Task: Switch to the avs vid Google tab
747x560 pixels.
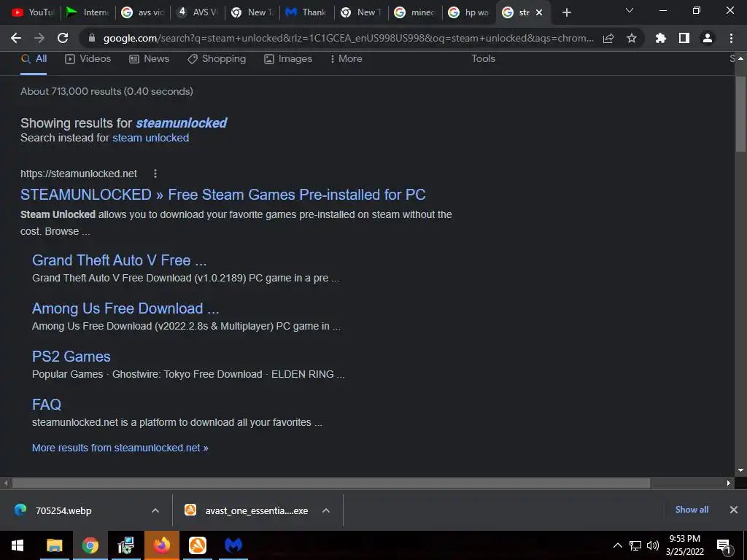Action: point(142,12)
